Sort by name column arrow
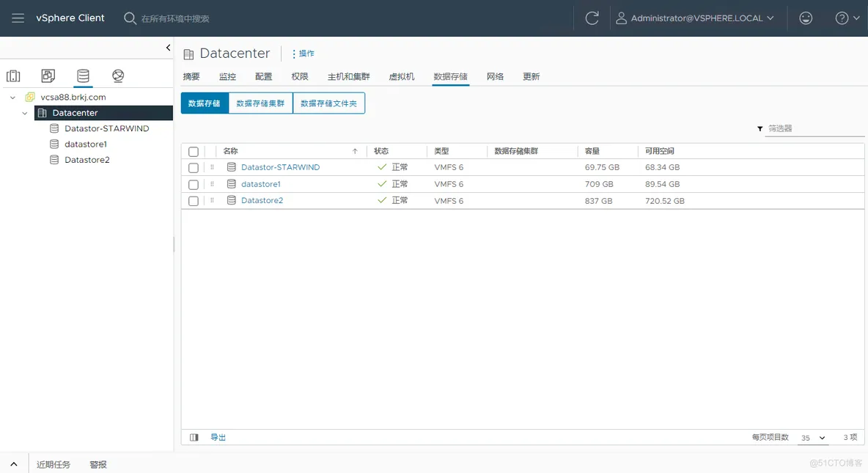This screenshot has width=868, height=473. click(355, 151)
